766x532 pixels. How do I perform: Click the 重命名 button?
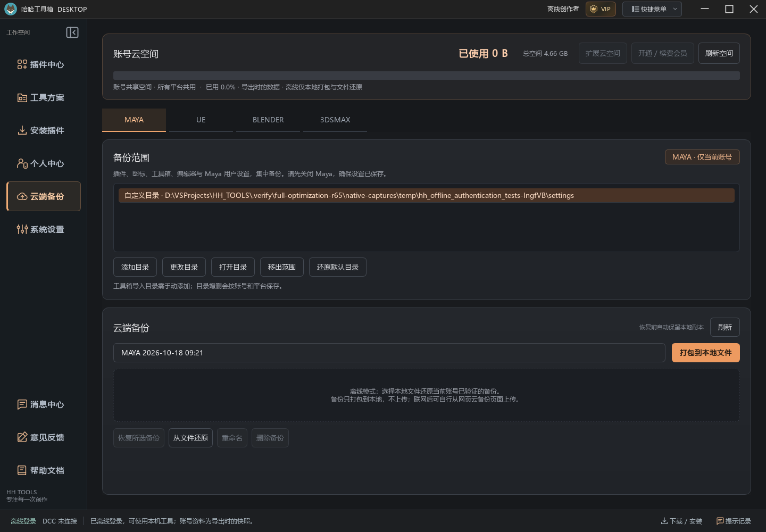(232, 438)
